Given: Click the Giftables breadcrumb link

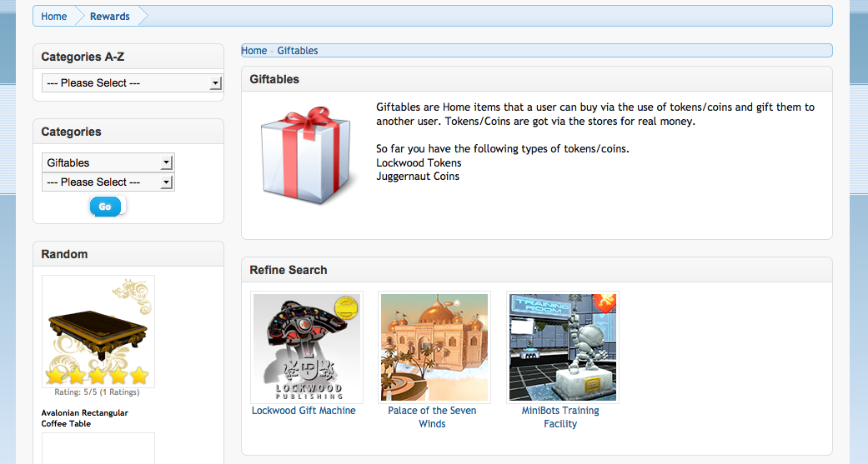Looking at the screenshot, I should point(298,51).
